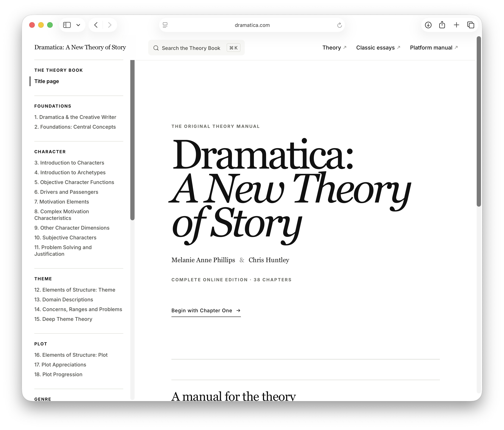Click the site title Dramatica: A New Theory of Story
Viewport: 504px width, 430px height.
pyautogui.click(x=80, y=47)
